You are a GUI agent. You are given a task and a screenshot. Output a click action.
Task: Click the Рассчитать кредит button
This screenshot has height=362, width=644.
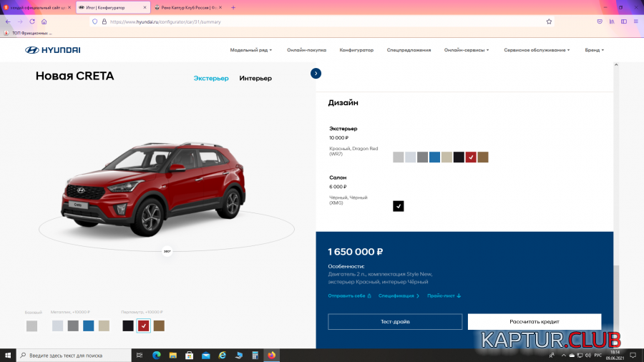click(535, 322)
